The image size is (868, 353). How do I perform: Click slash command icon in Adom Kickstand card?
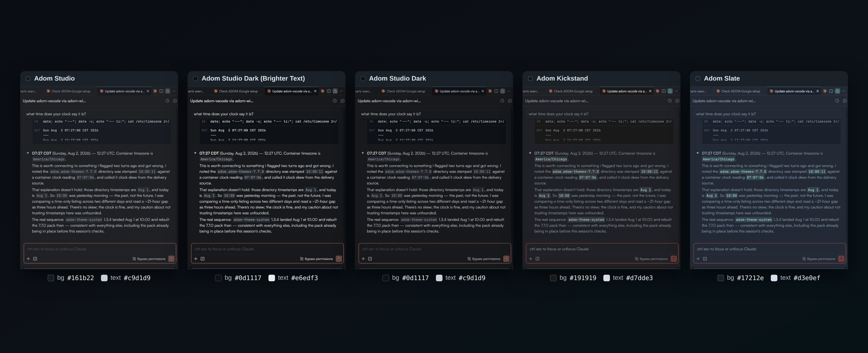pos(537,259)
